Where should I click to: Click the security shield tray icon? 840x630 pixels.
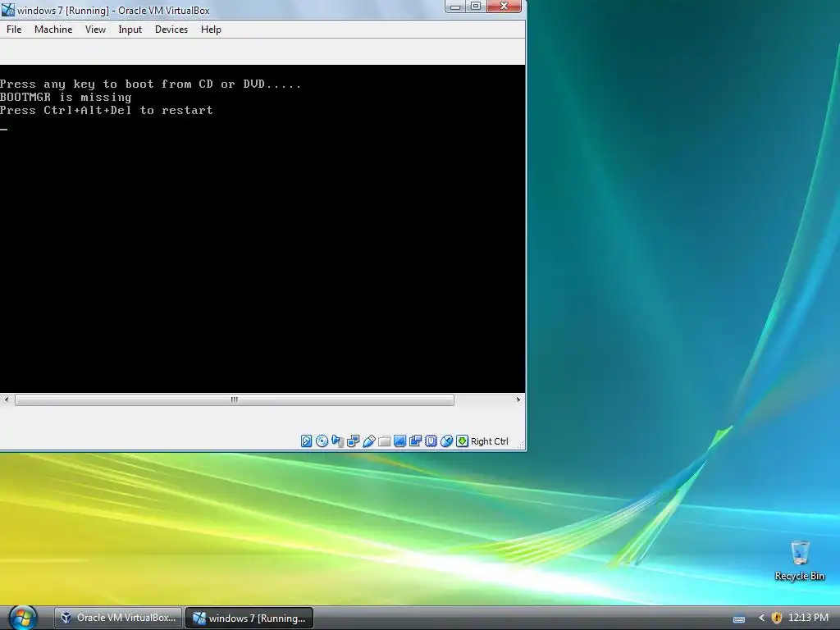[x=776, y=618]
